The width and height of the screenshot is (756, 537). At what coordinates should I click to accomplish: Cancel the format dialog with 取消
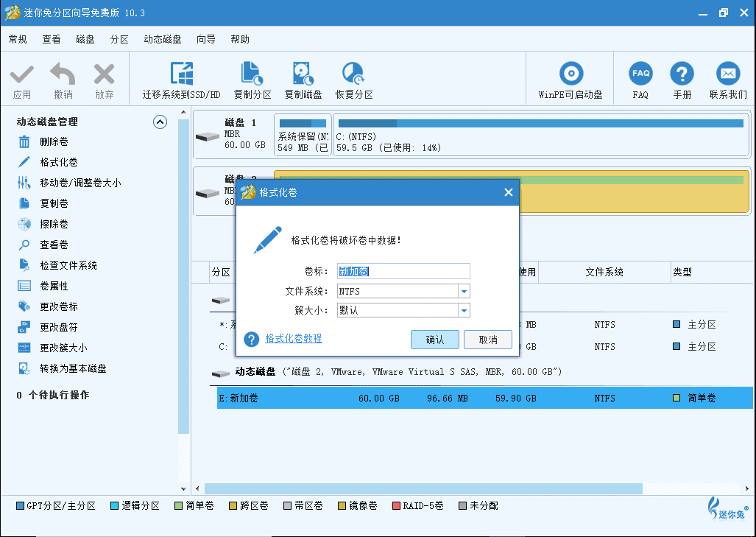(488, 340)
